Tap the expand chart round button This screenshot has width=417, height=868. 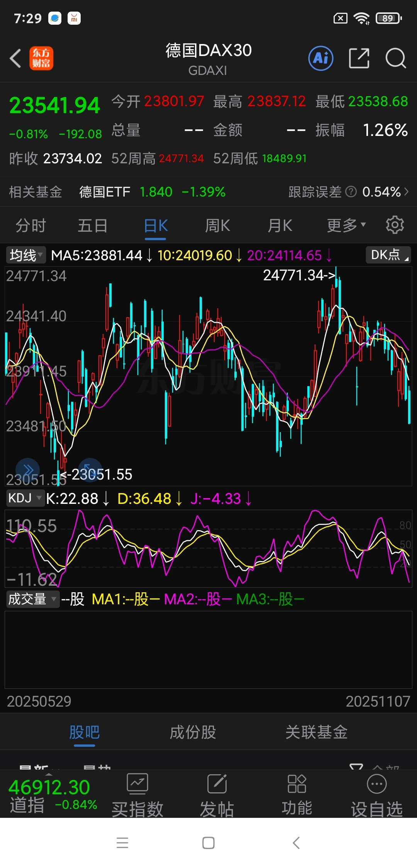[90, 470]
